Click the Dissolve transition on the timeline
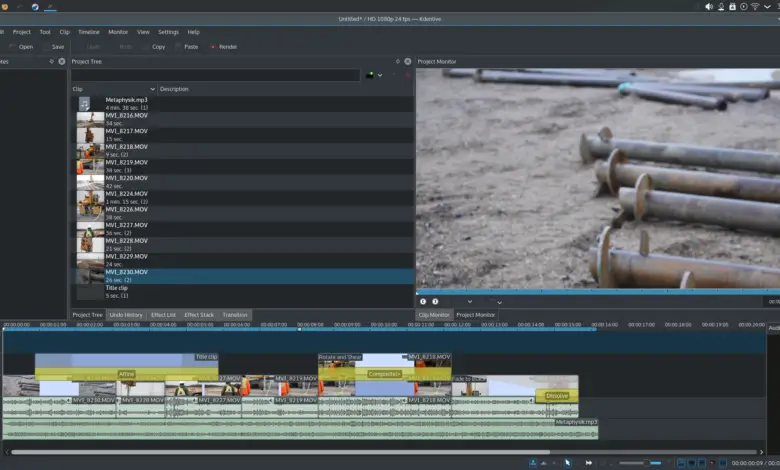The image size is (780, 470). click(557, 396)
